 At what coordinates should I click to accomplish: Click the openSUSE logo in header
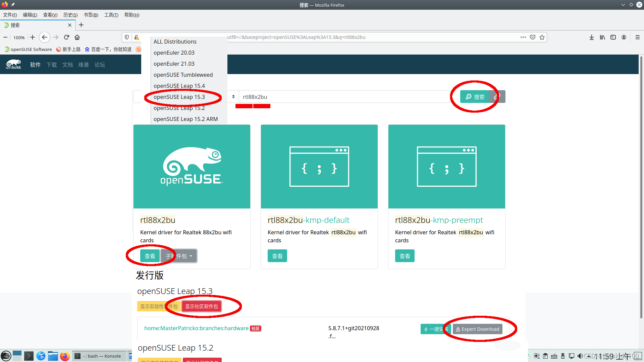[13, 64]
